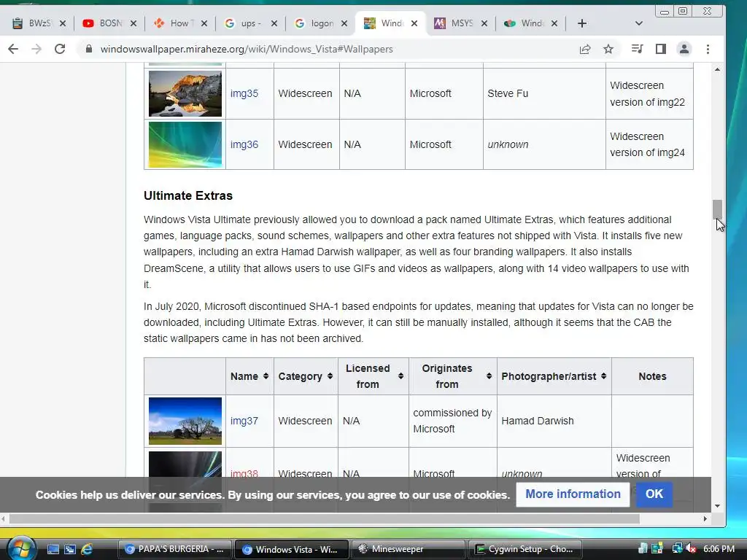Open img35 mountain wallpaper thumbnail
This screenshot has width=747, height=560.
(x=185, y=93)
